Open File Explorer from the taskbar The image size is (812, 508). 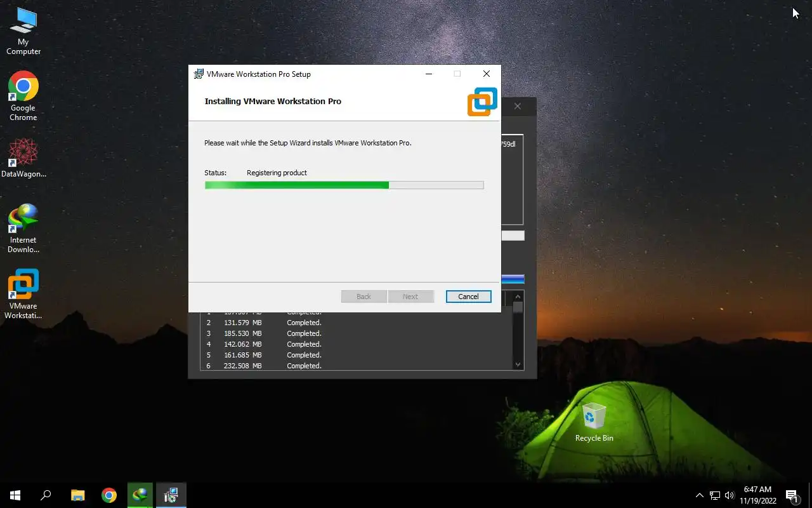point(77,495)
